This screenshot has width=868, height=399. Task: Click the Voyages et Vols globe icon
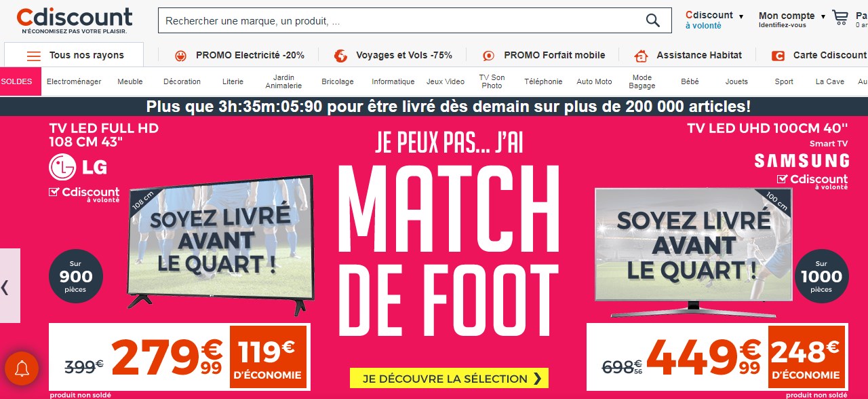pos(340,56)
